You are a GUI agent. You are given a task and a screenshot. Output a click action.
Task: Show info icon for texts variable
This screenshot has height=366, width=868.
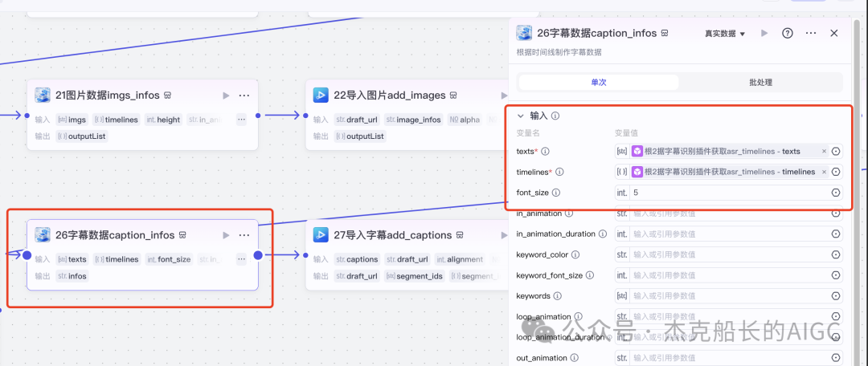click(545, 151)
